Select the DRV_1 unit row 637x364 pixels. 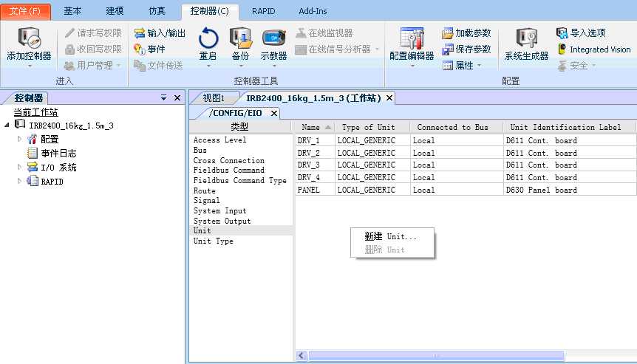pyautogui.click(x=466, y=140)
